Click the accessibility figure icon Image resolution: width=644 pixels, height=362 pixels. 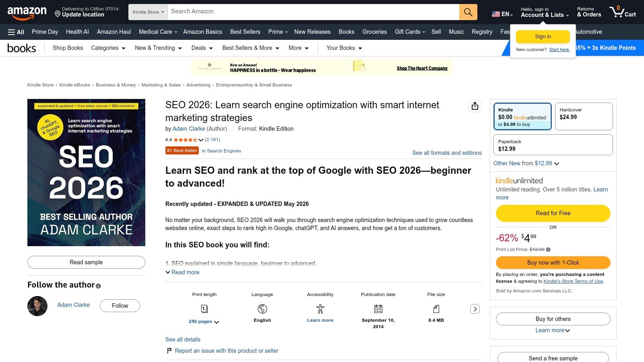[320, 309]
